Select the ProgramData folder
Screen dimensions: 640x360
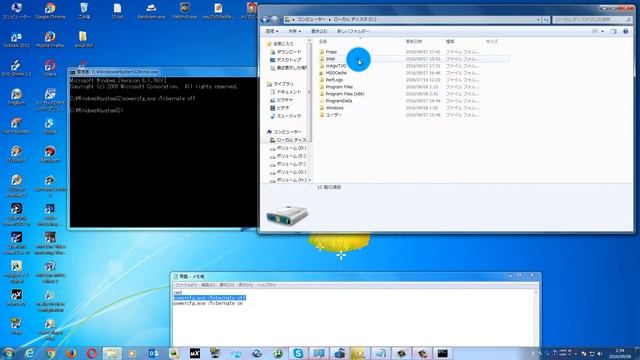click(x=338, y=100)
